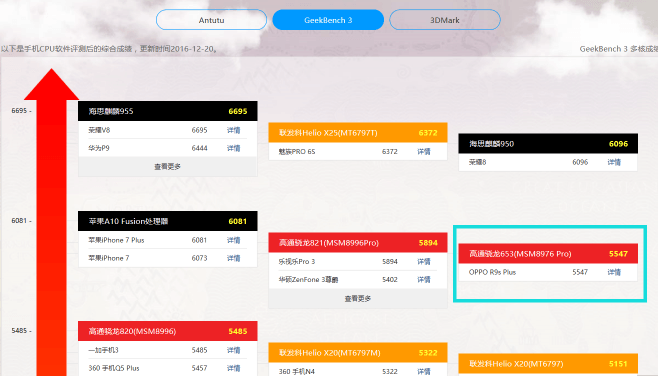The image size is (658, 376).
Task: Click the 海思麒麟955 card header
Action: pyautogui.click(x=167, y=111)
